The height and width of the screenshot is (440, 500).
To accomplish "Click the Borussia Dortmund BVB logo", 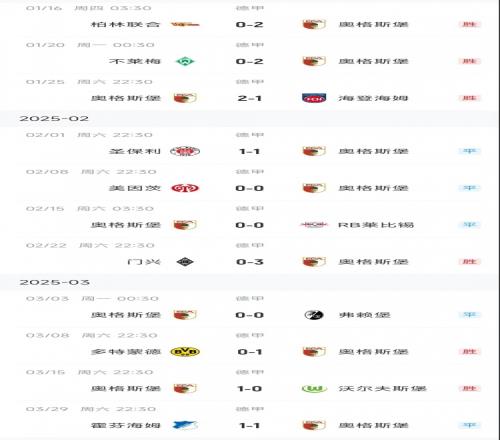I will point(185,352).
